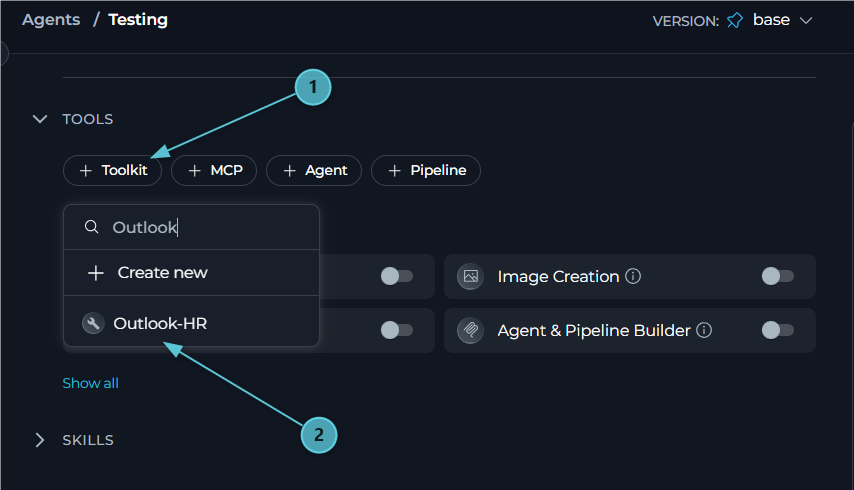
Task: Click the plus icon next to Create new
Action: [96, 273]
